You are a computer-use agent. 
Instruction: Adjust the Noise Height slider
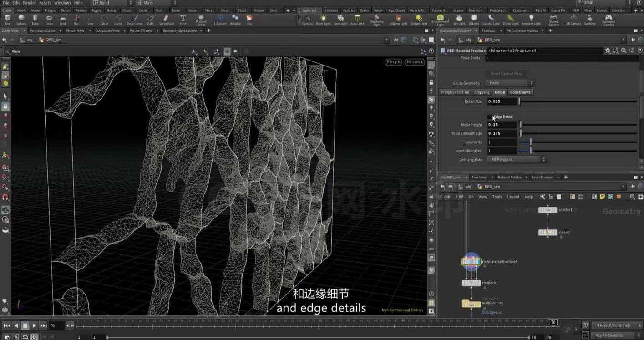pos(578,125)
